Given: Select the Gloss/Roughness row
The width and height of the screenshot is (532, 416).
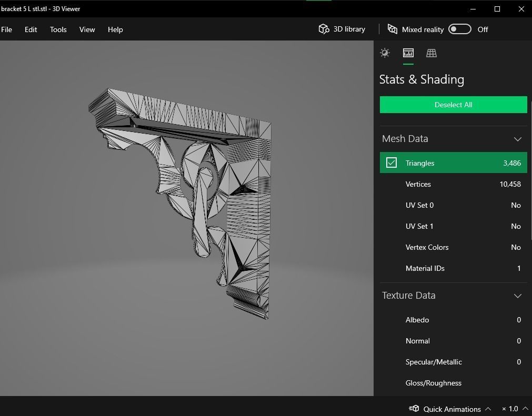Looking at the screenshot, I should point(453,383).
